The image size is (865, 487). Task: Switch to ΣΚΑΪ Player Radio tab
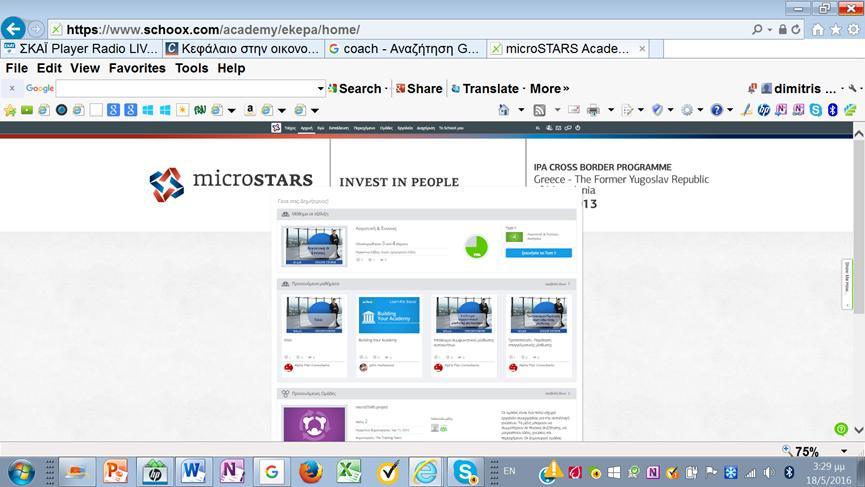click(82, 49)
